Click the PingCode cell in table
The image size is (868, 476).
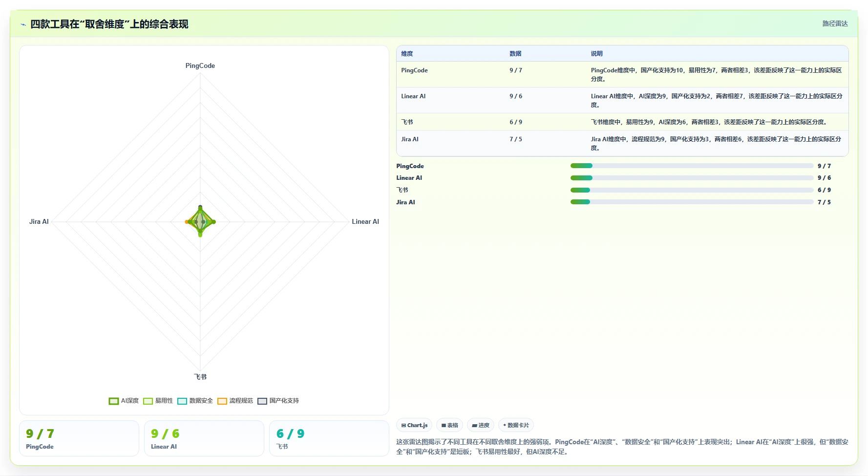click(x=414, y=70)
